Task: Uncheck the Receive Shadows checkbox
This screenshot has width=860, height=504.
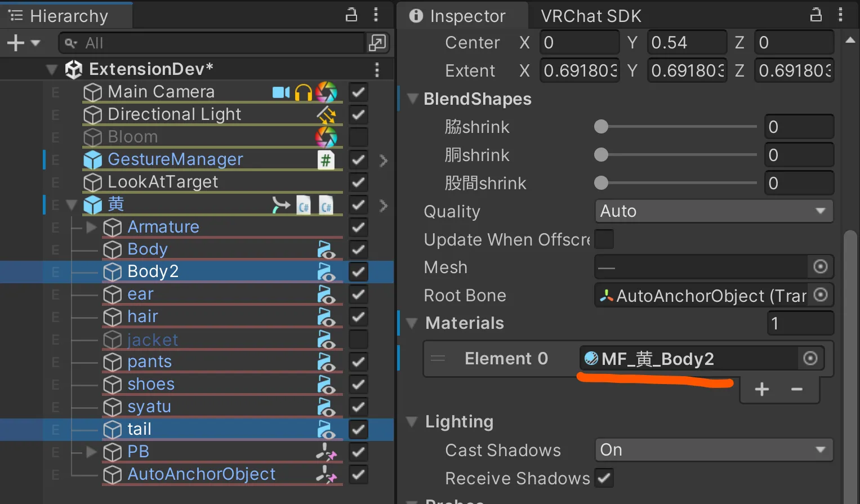Action: [x=604, y=478]
